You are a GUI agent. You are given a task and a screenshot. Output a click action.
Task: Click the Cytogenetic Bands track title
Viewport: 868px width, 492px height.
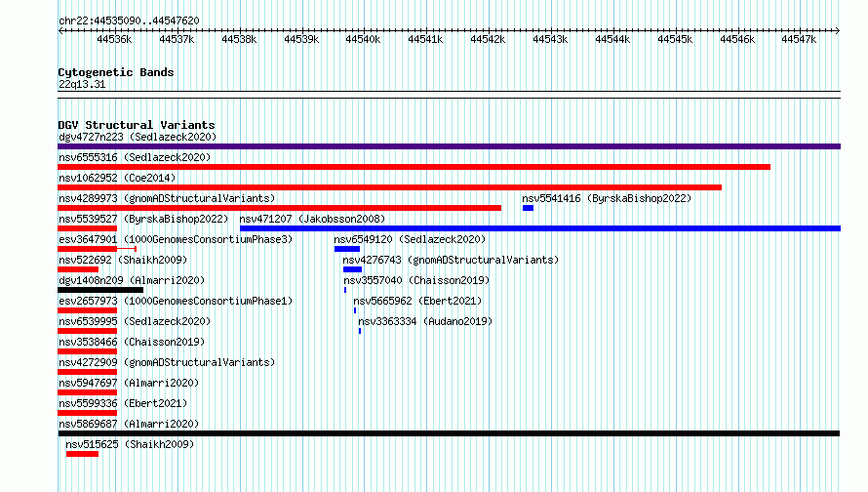116,72
